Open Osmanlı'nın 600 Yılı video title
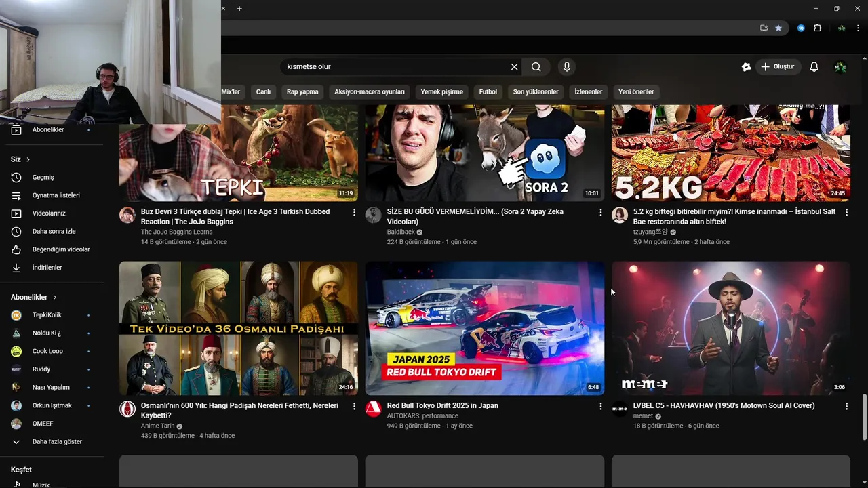Viewport: 868px width, 488px height. 239,410
